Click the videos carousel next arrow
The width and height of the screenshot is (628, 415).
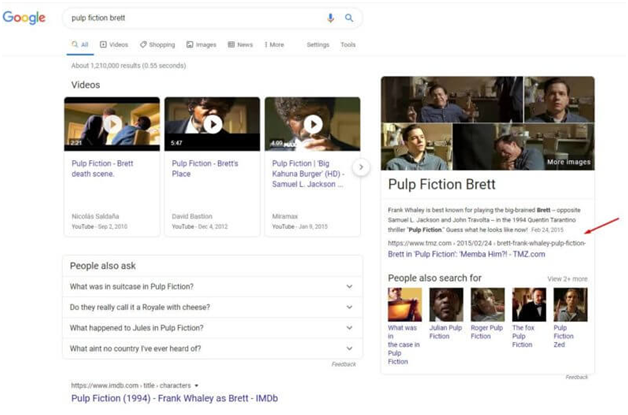tap(361, 167)
